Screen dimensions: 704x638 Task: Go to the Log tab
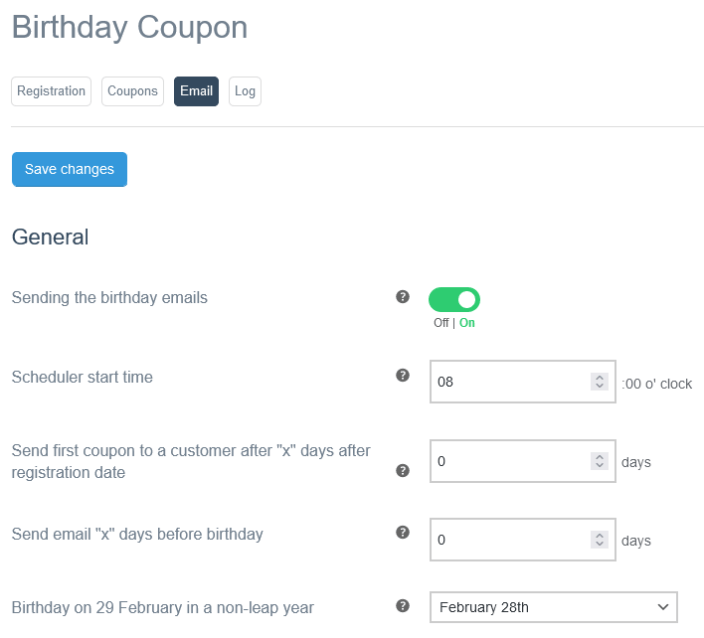coord(245,91)
